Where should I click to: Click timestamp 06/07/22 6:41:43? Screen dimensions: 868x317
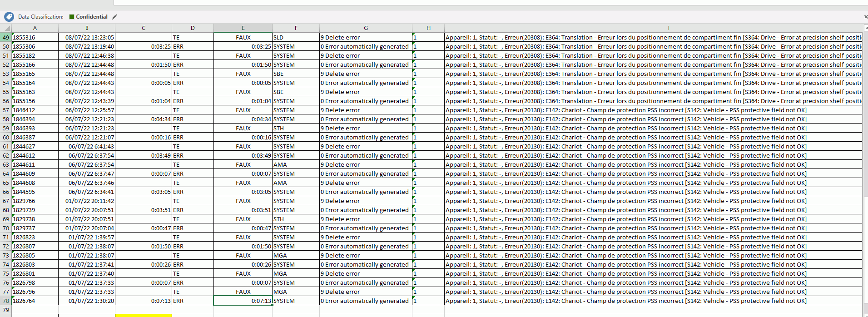(87, 146)
